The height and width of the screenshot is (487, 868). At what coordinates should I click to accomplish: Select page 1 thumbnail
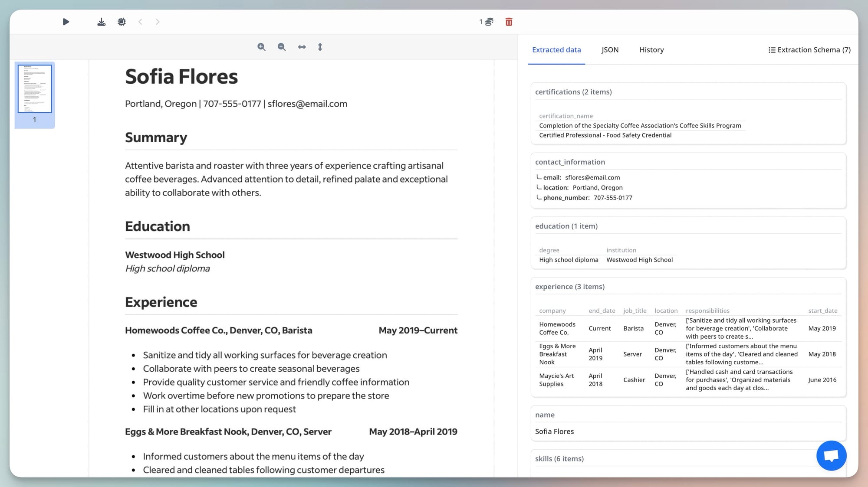pos(35,89)
